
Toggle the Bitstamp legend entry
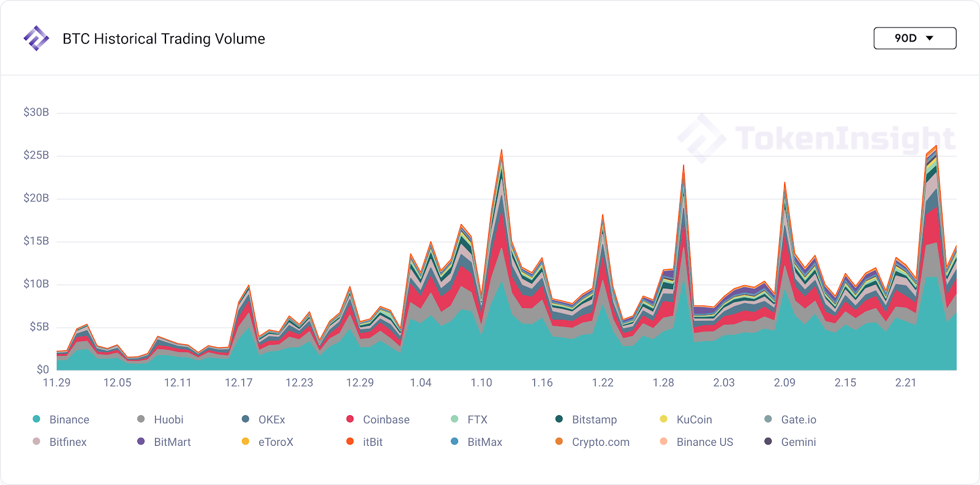[586, 419]
